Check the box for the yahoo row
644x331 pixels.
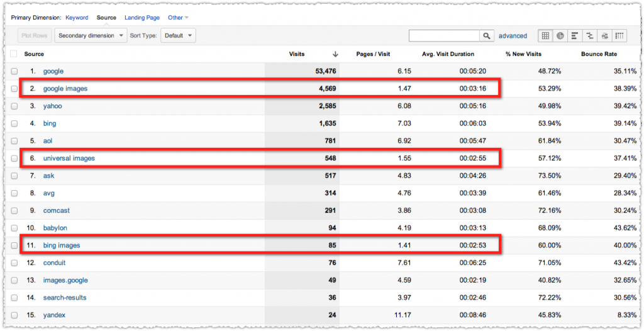pyautogui.click(x=14, y=106)
